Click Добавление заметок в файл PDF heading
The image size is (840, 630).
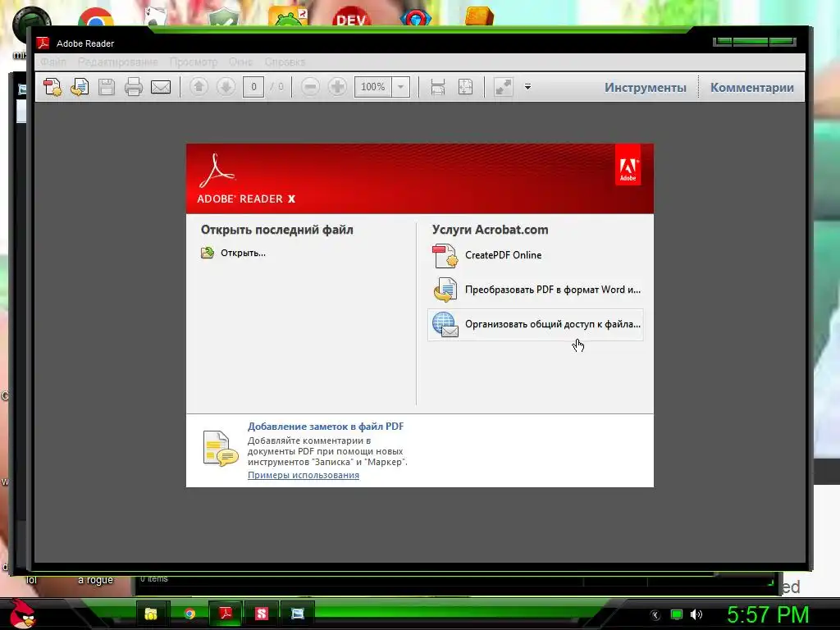(326, 427)
